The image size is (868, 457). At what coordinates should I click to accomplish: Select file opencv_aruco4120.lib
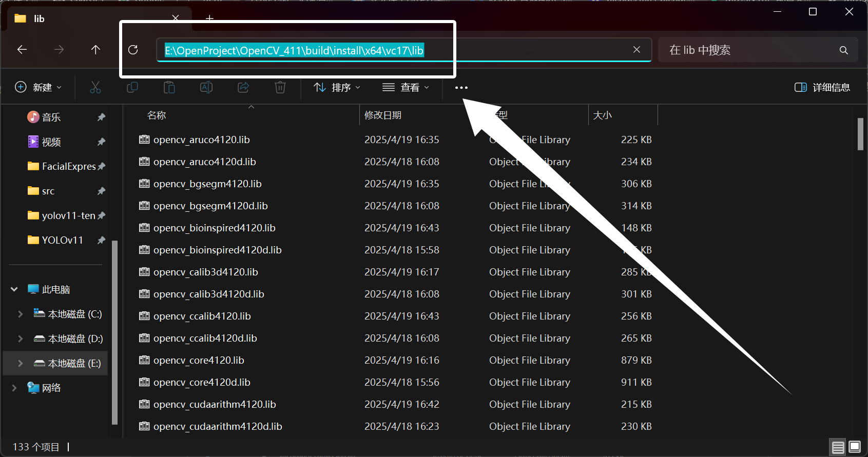(x=202, y=140)
